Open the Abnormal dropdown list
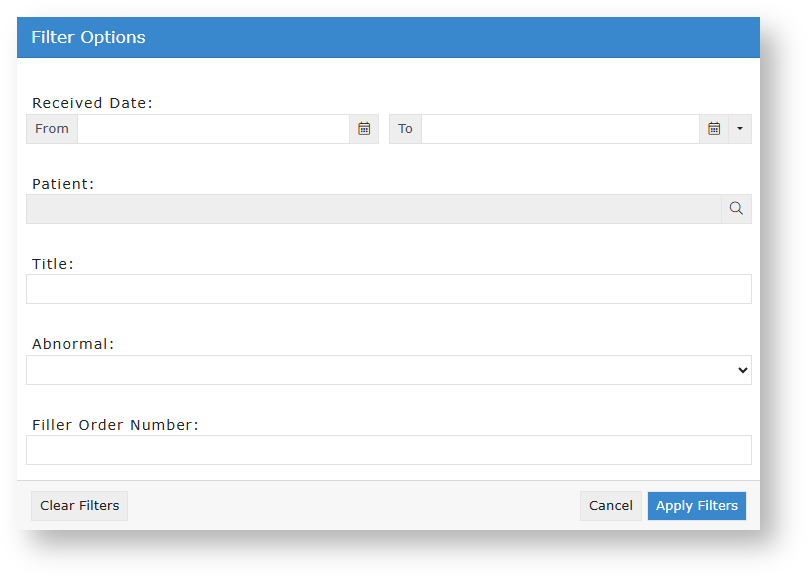Screen dimensions: 808x578 point(388,370)
